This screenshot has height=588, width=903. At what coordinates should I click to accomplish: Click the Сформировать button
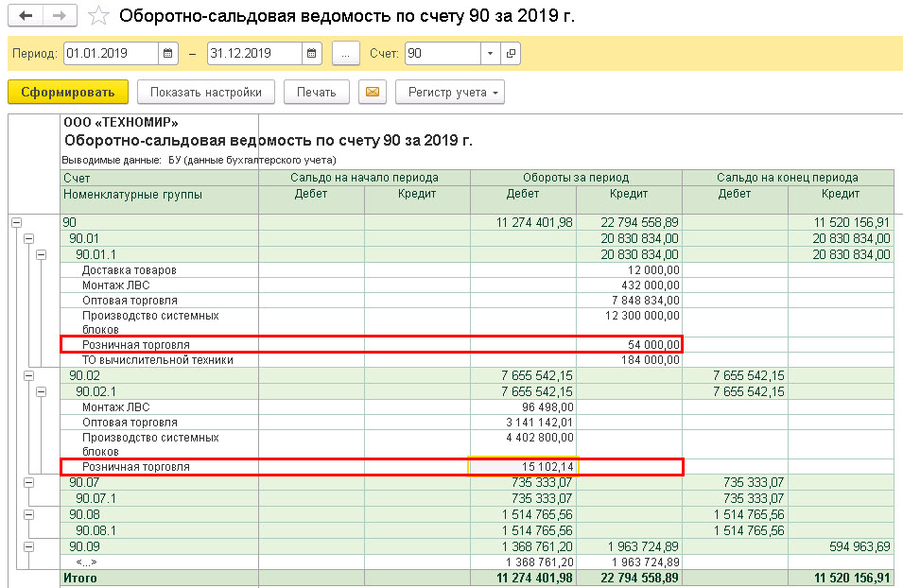68,92
